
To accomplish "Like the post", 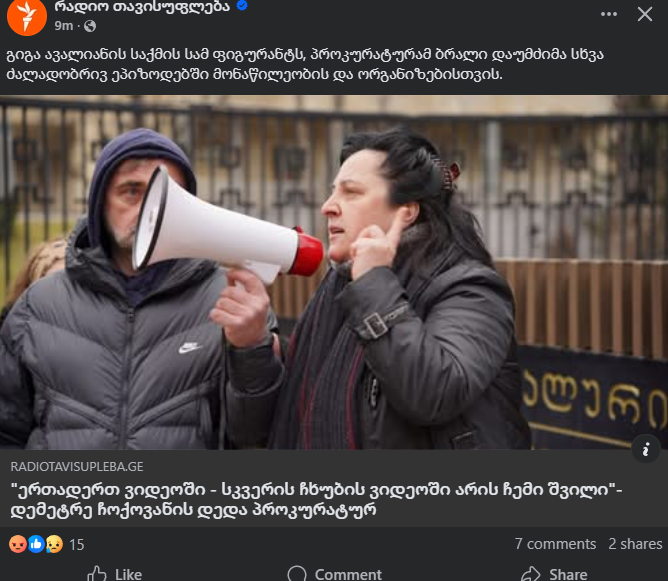I will pos(115,574).
